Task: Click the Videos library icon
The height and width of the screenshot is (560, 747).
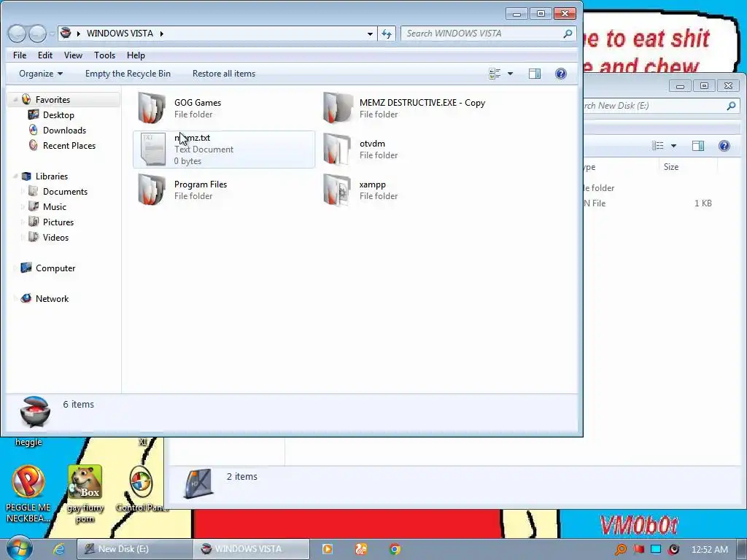Action: pyautogui.click(x=34, y=237)
